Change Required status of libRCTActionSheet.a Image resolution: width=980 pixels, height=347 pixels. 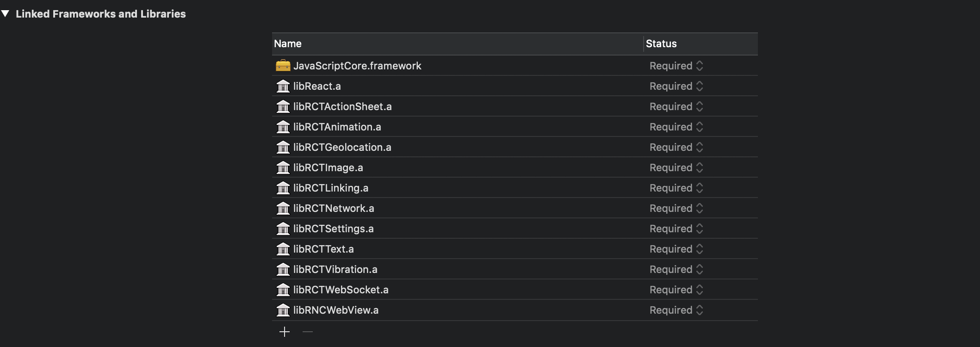[x=676, y=106]
